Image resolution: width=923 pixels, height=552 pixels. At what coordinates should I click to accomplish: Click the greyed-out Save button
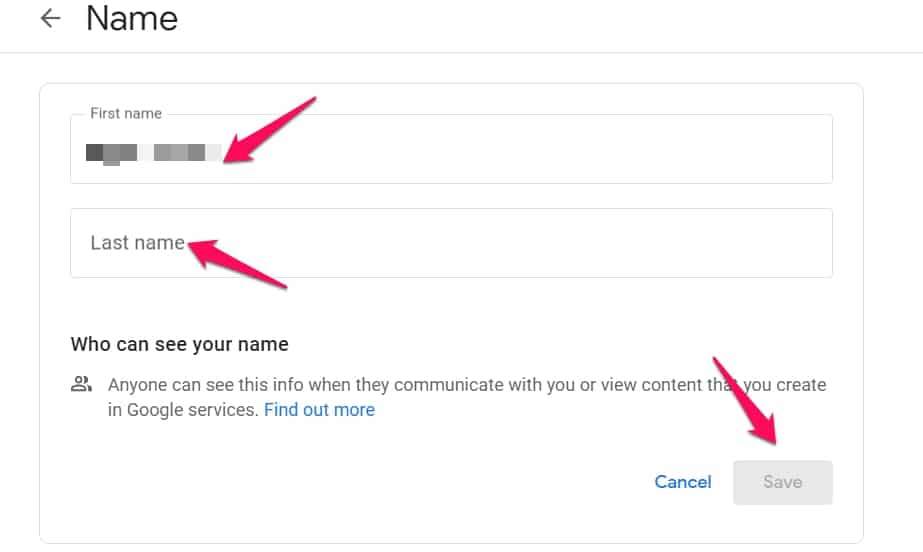coord(782,482)
